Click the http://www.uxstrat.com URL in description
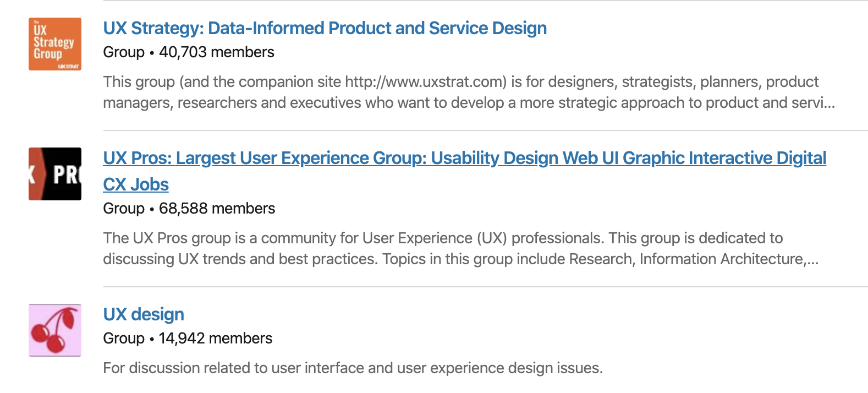Screen dimensions: 868x393 425,82
